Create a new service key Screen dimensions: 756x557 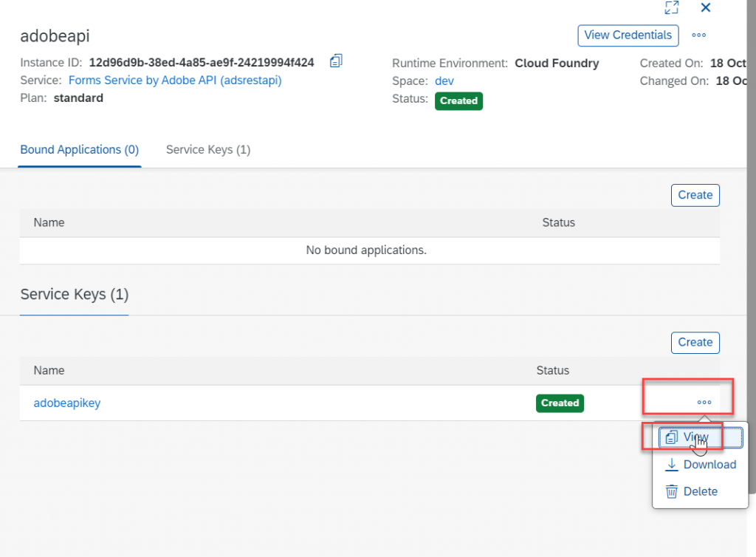coord(695,342)
